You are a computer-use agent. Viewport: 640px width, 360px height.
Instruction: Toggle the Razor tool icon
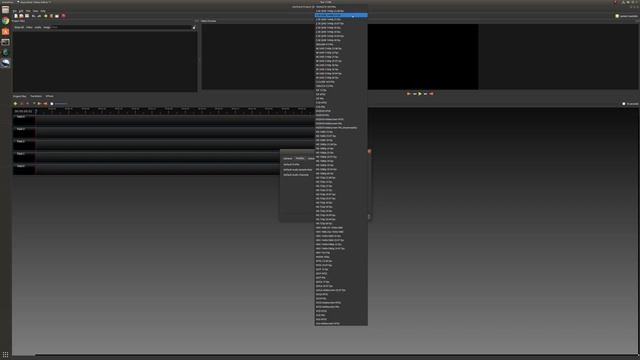coord(27,104)
